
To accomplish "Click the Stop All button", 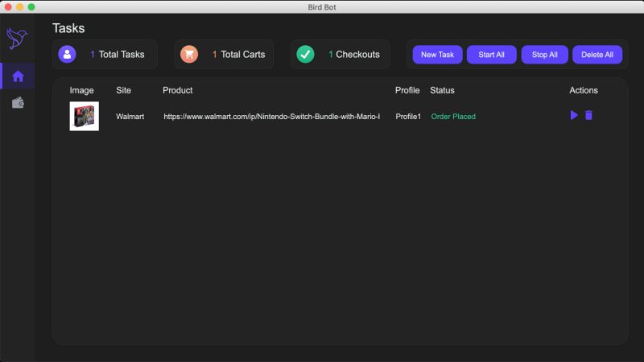I will 545,55.
